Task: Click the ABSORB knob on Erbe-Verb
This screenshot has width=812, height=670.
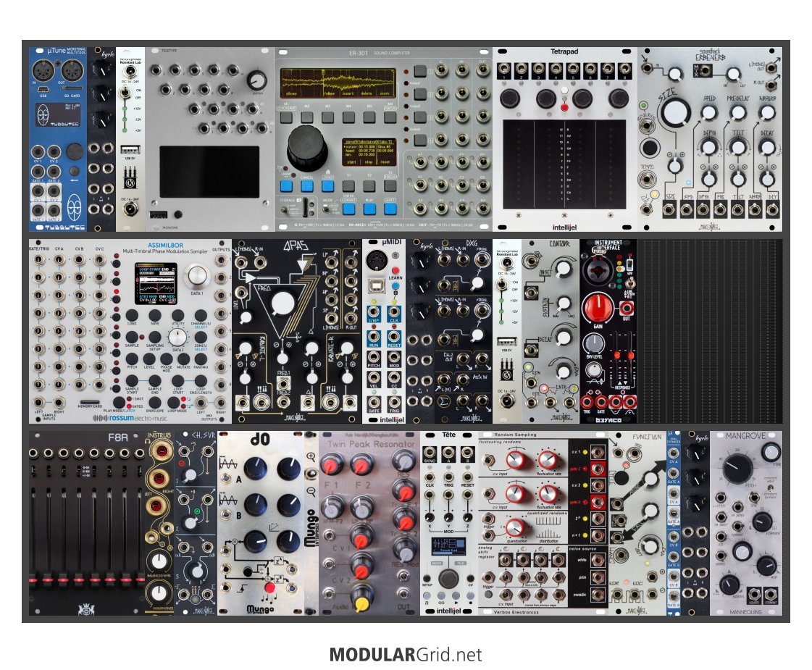Action: tap(767, 112)
